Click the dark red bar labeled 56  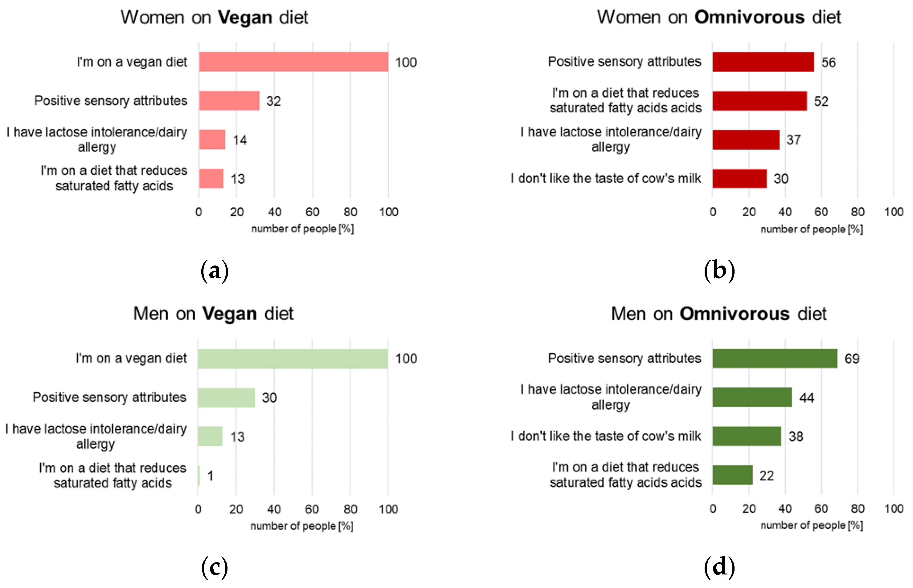pyautogui.click(x=763, y=62)
